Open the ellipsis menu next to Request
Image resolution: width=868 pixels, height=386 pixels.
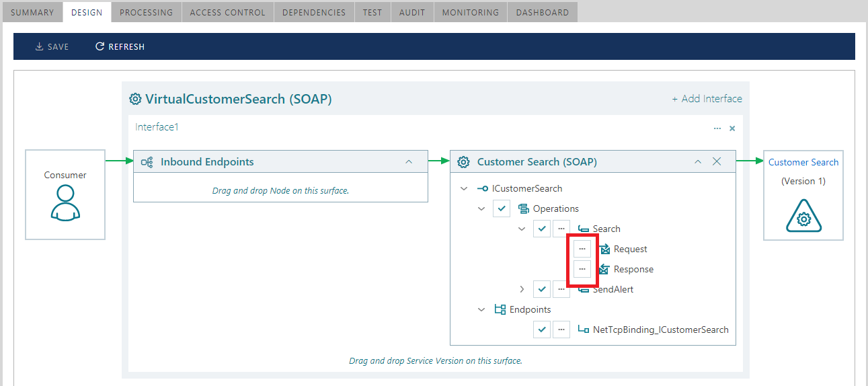point(582,249)
